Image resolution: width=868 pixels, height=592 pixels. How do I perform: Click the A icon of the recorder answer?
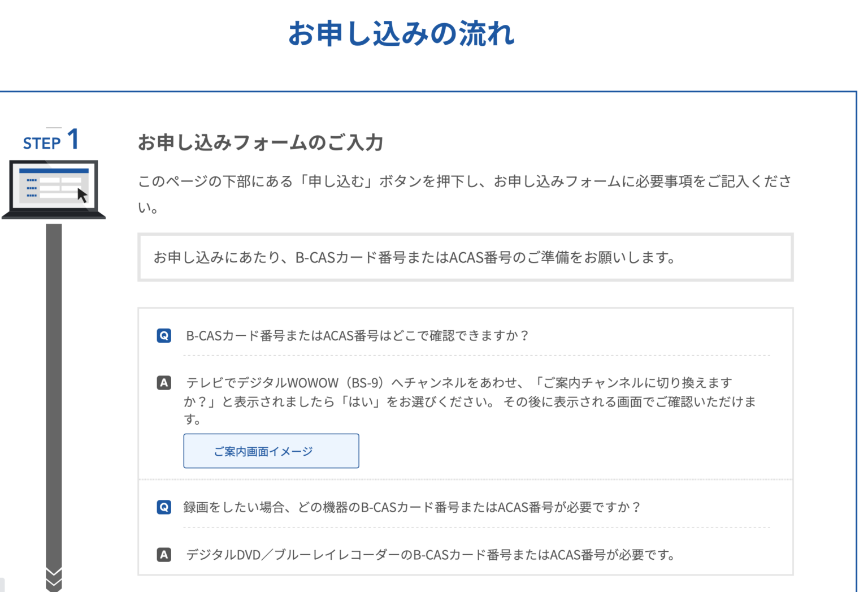point(164,555)
